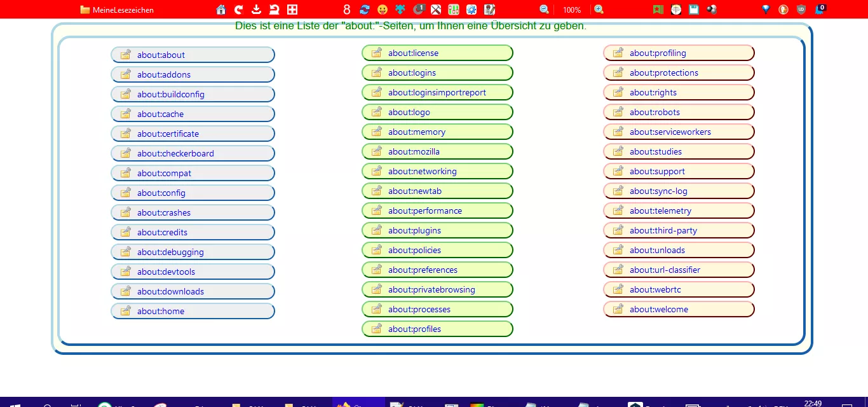Click the smiley emoji icon

click(383, 10)
